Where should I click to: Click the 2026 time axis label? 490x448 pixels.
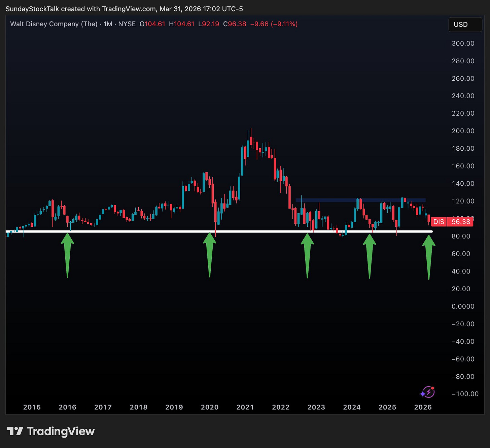coord(423,407)
